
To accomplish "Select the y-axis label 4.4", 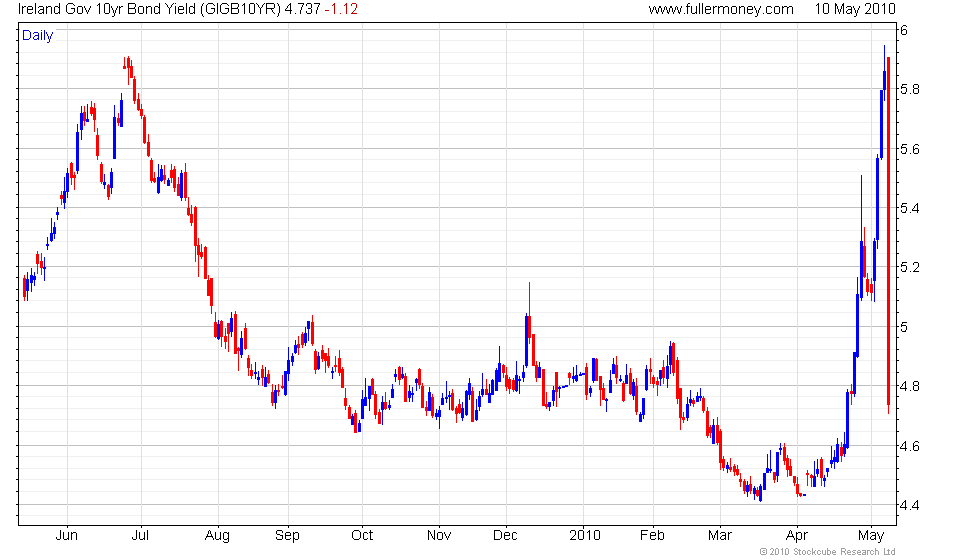I will [909, 505].
